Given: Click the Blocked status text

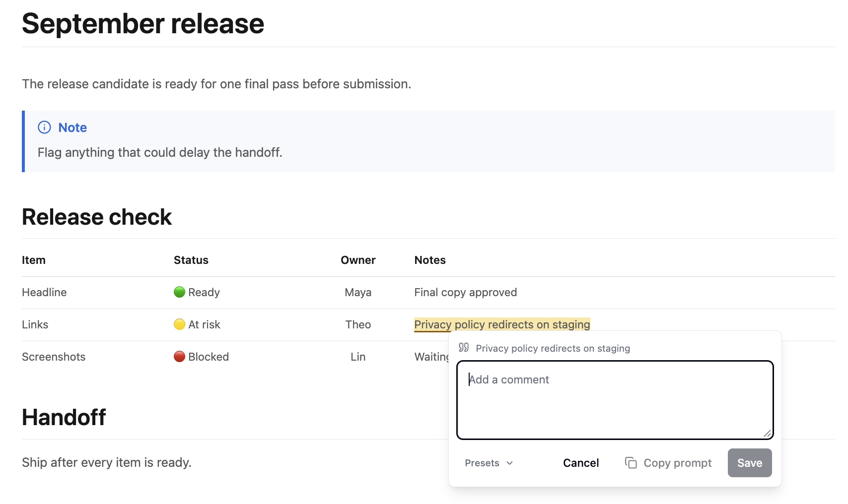Looking at the screenshot, I should [x=209, y=357].
